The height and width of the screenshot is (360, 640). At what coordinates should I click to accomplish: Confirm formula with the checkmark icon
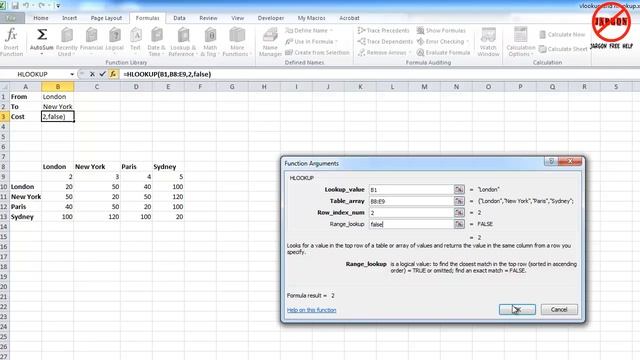point(102,74)
